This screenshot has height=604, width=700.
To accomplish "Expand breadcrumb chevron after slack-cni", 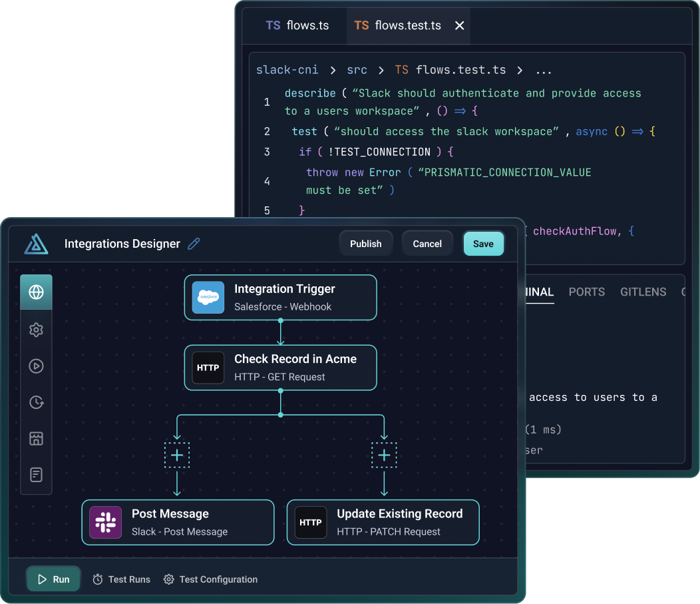I will click(333, 70).
